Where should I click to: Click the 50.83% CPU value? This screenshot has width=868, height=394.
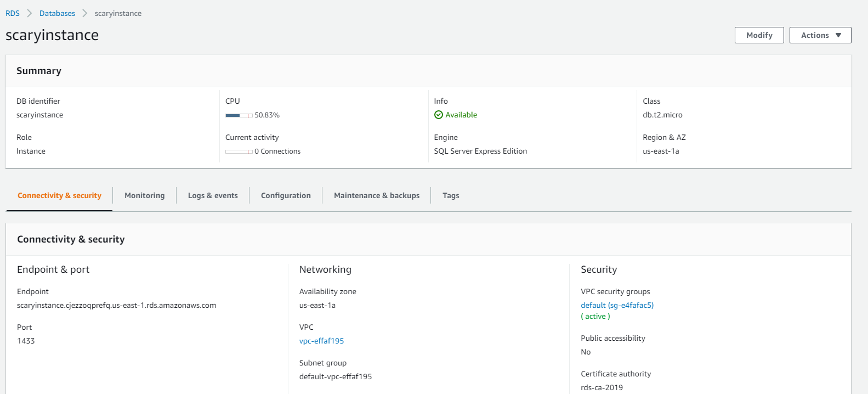pos(267,115)
